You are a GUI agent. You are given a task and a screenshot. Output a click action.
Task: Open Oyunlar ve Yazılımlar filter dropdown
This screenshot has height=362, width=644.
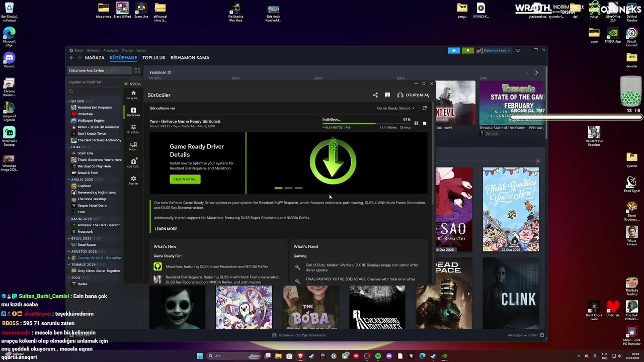coord(96,82)
